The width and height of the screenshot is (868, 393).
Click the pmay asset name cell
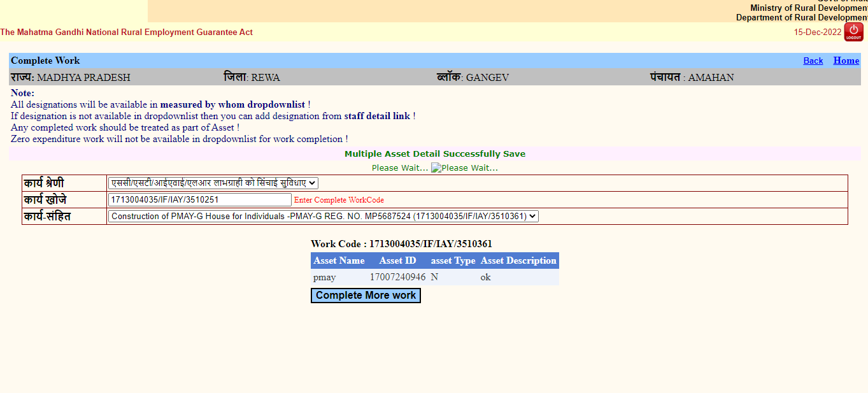pyautogui.click(x=324, y=277)
